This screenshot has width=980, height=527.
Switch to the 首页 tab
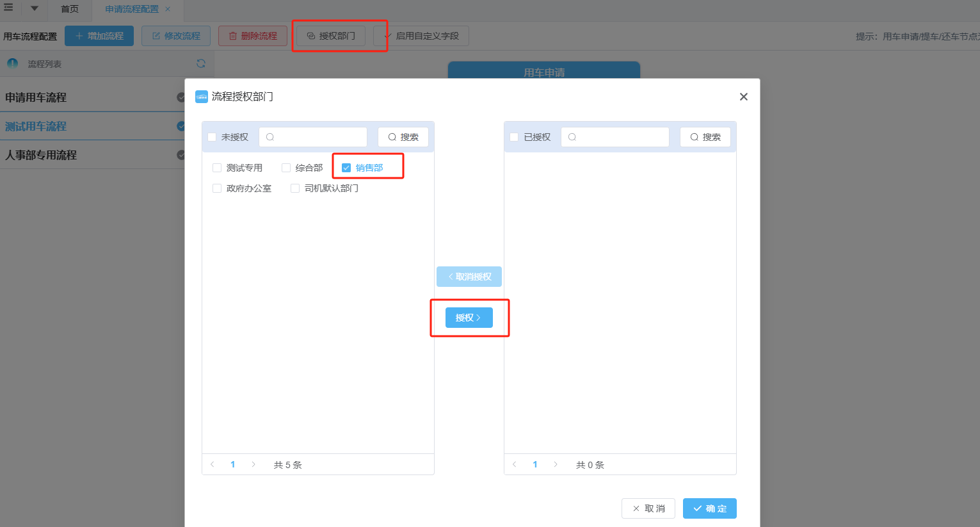(70, 9)
